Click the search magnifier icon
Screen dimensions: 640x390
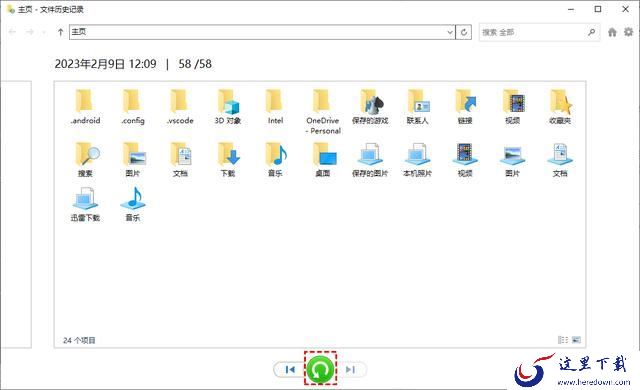[591, 32]
